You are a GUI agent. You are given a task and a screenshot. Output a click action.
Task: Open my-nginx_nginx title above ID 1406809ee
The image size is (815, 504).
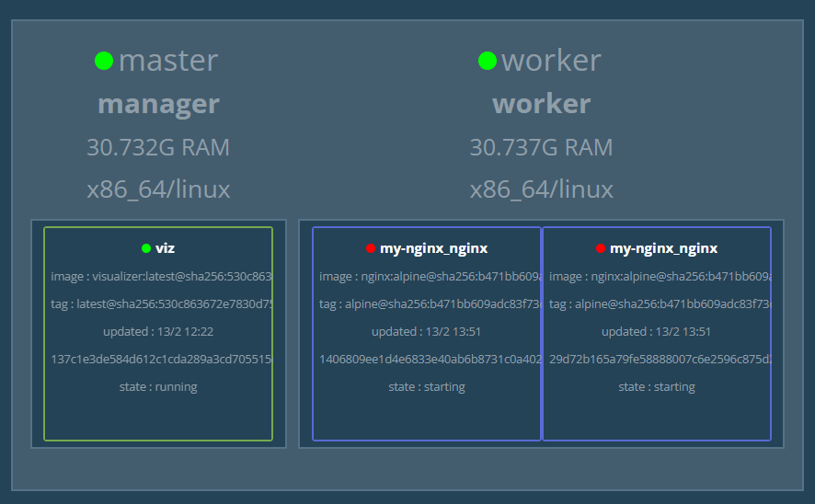[x=433, y=248]
